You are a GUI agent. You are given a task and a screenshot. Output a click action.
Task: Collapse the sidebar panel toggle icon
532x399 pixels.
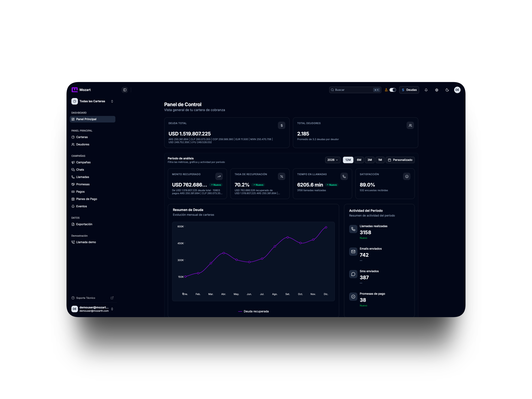[x=125, y=90]
